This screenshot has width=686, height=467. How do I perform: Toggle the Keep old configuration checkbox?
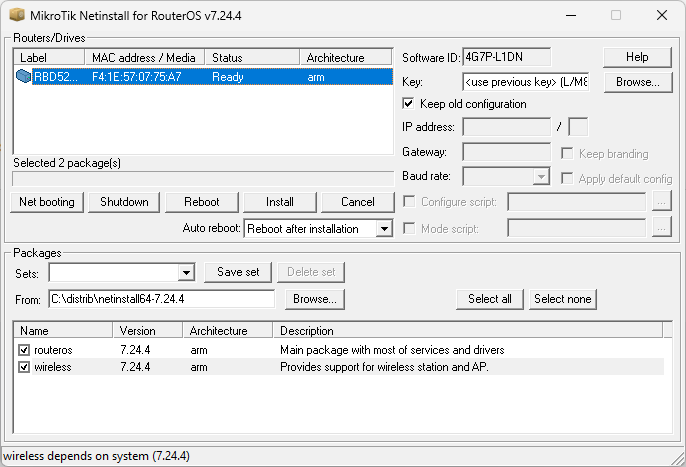coord(408,104)
